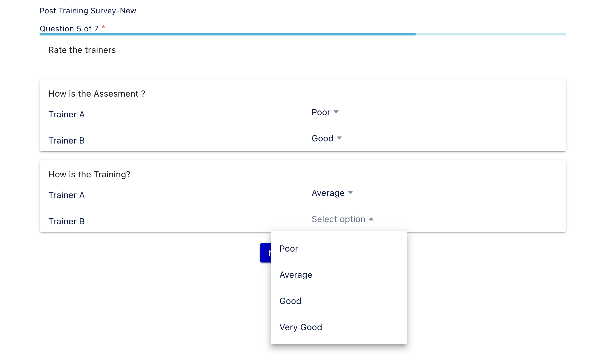
Task: Open Training Trainer A dropdown showing Average
Action: (x=328, y=193)
